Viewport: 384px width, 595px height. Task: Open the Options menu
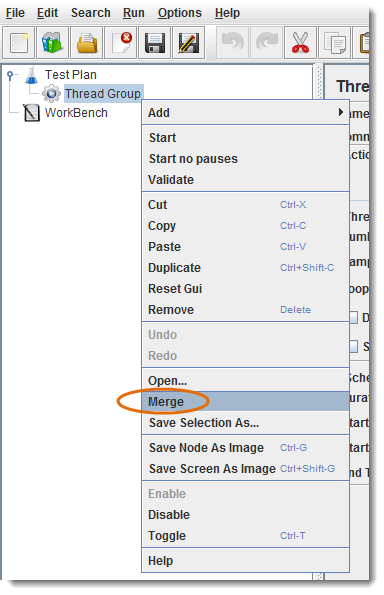point(180,13)
